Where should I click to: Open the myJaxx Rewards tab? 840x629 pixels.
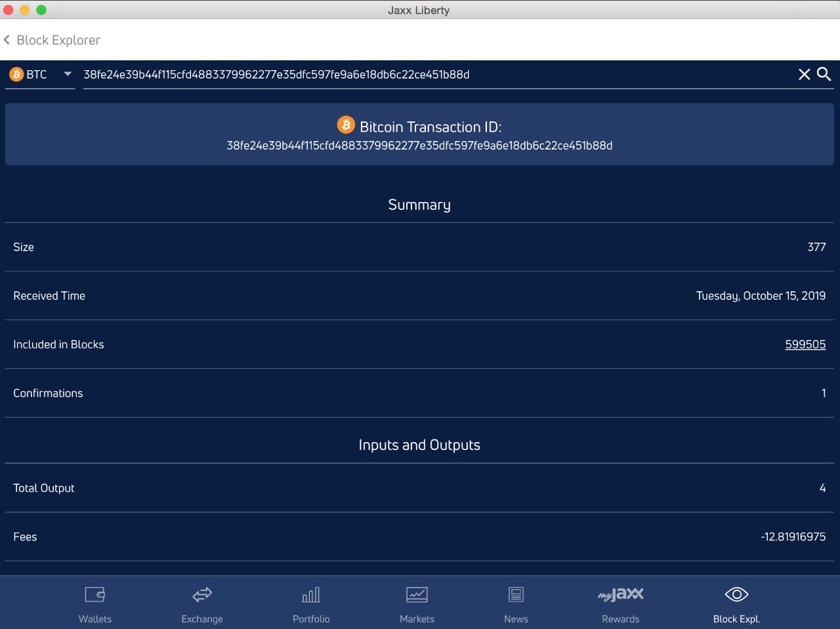tap(621, 603)
